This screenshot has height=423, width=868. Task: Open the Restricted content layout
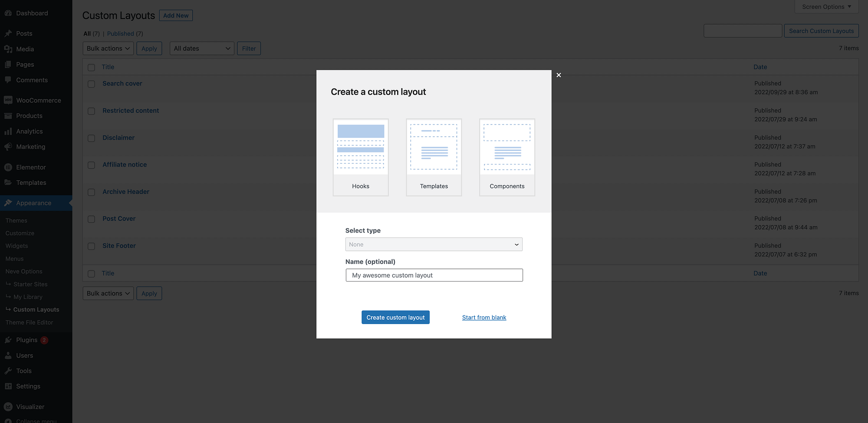pos(131,111)
